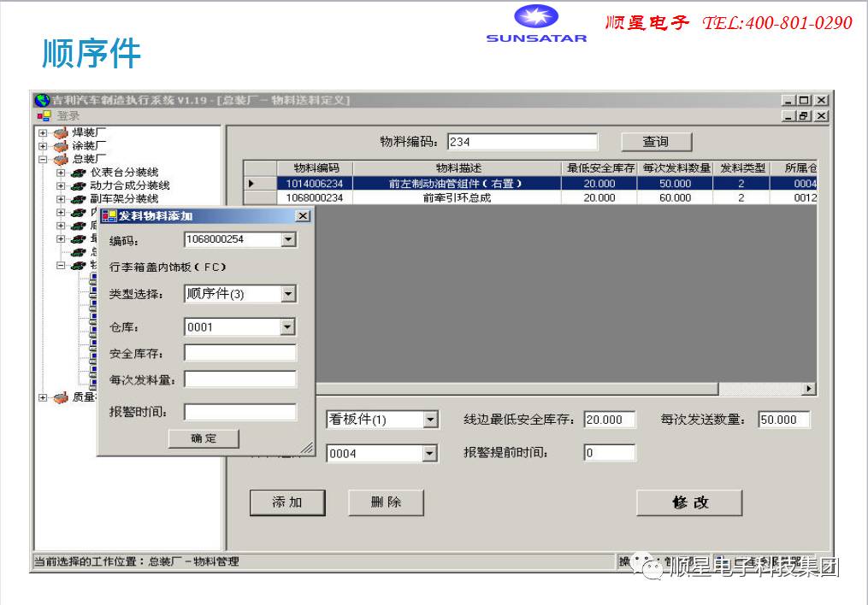Click the 仪表台分装线 car icon
Viewport: 868px width, 605px height.
pyautogui.click(x=79, y=173)
